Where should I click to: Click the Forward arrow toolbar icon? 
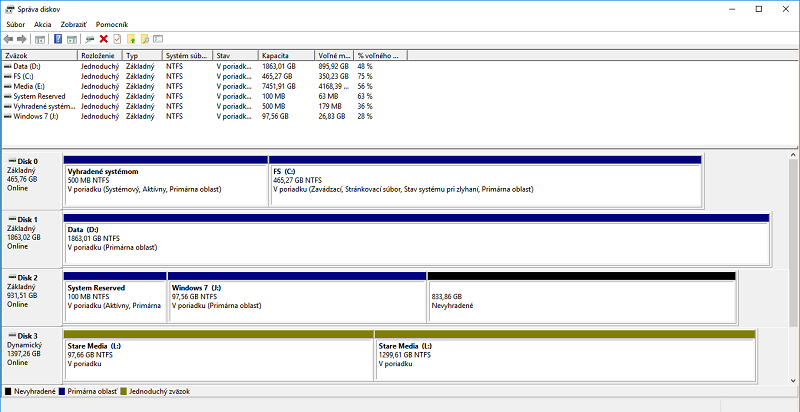pyautogui.click(x=21, y=39)
